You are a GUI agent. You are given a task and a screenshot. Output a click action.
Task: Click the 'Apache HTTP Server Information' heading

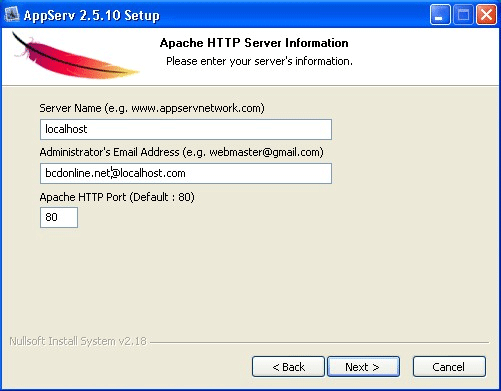click(254, 43)
